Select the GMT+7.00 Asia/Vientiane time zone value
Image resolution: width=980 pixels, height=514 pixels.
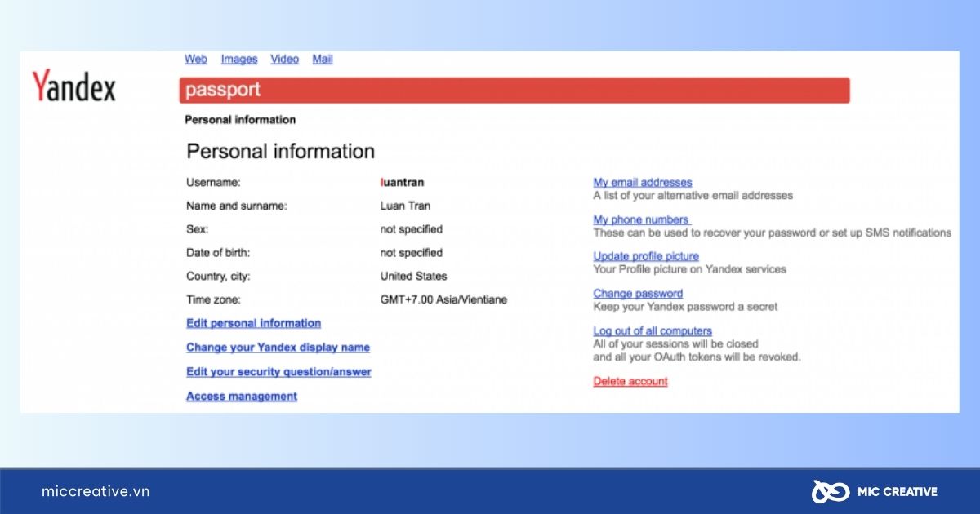(x=443, y=300)
